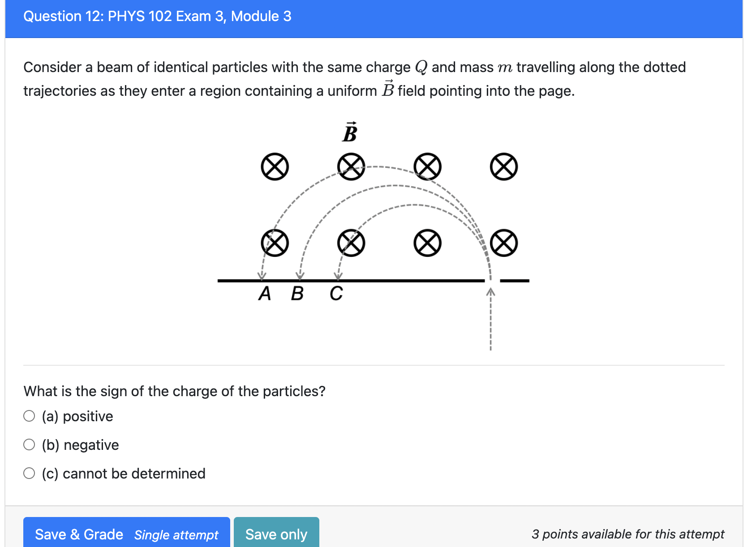Click the letter A trajectory label
The width and height of the screenshot is (756, 547).
(x=264, y=294)
